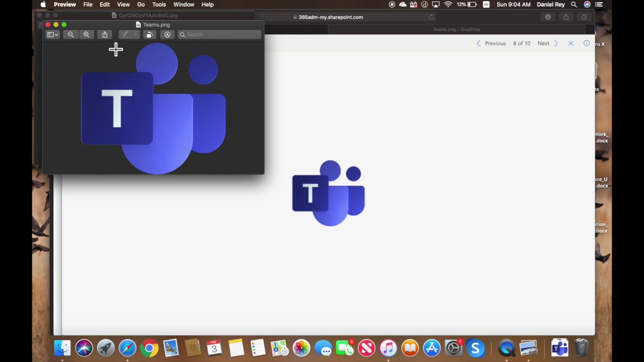Open Finder from the Dock
Viewport: 644px width, 362px height.
pyautogui.click(x=62, y=347)
